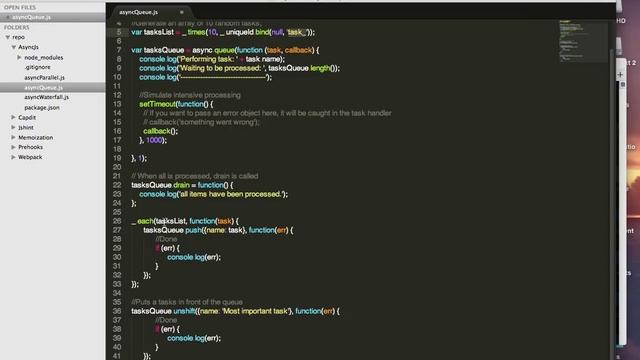This screenshot has height=360, width=640.
Task: Click '1000' timeout value
Action: (x=154, y=140)
